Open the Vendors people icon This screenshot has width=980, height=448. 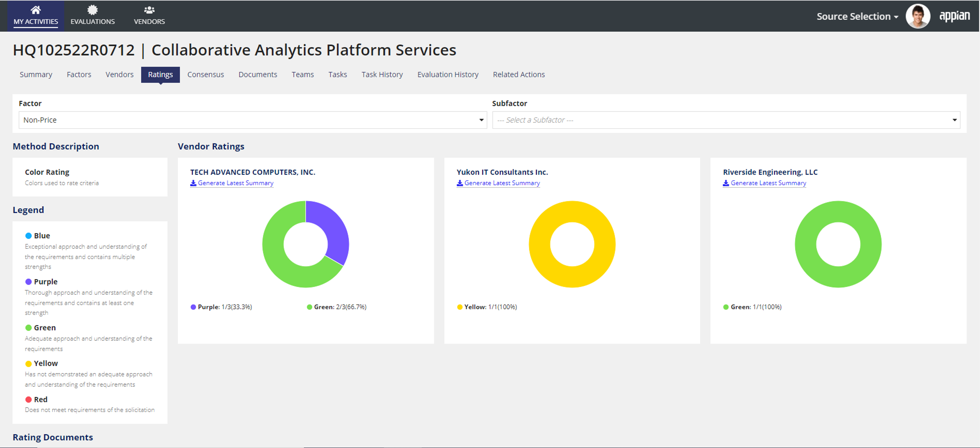pyautogui.click(x=149, y=10)
